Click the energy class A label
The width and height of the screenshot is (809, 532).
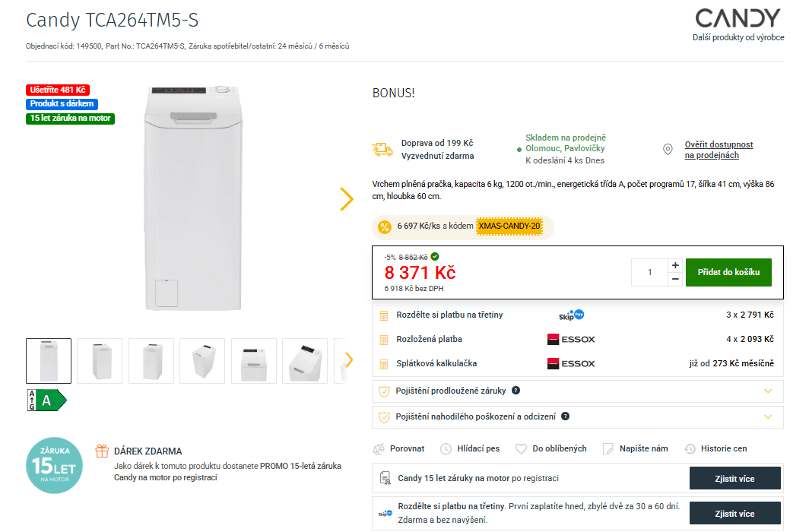click(x=46, y=400)
